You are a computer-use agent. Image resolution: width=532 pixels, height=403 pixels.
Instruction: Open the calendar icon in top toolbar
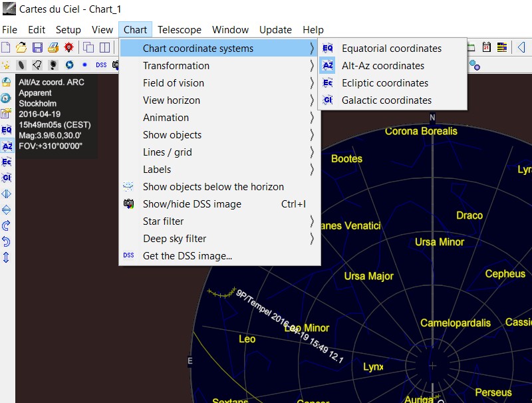tap(486, 47)
